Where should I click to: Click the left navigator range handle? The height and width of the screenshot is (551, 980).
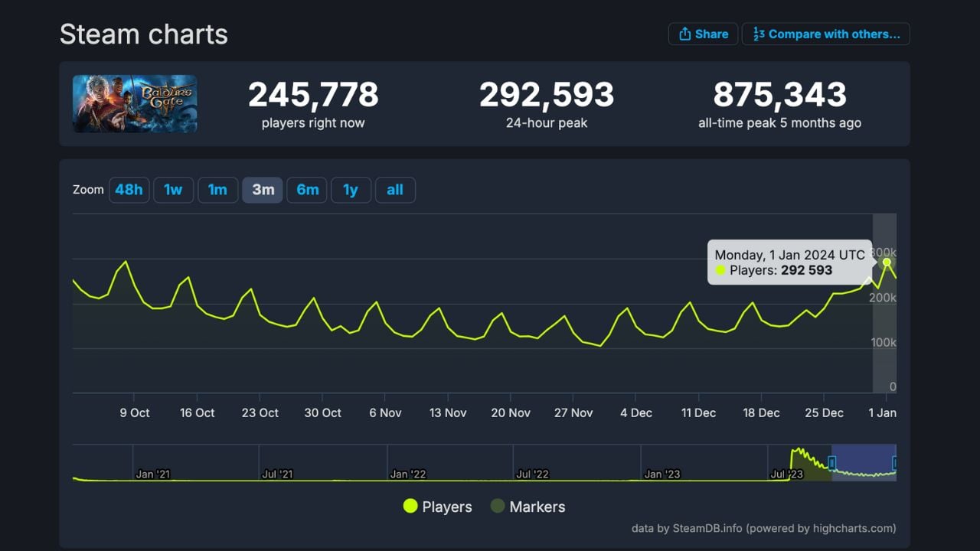[832, 461]
